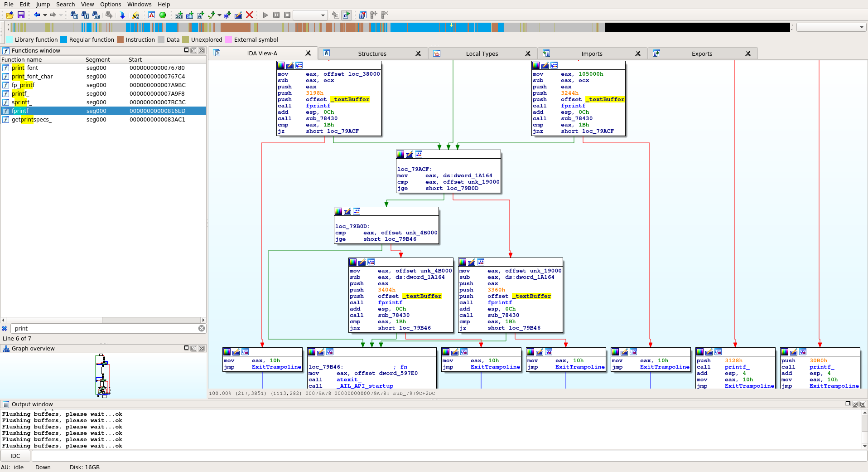This screenshot has width=868, height=472.
Task: Open dropdown at right of navigation band
Action: (x=861, y=27)
